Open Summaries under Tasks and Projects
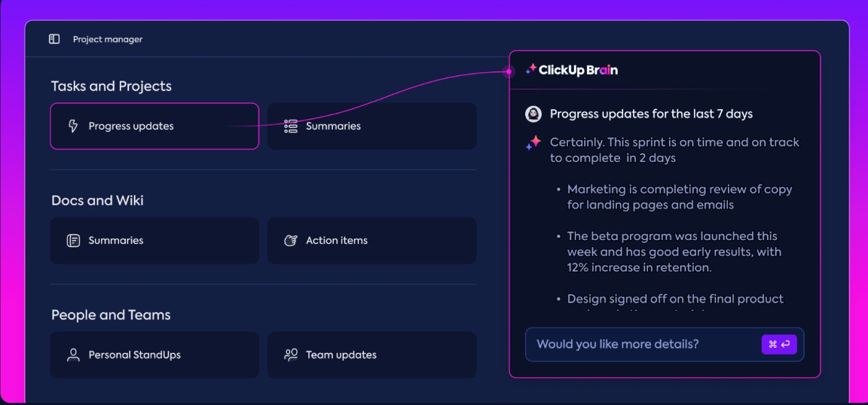Image resolution: width=868 pixels, height=405 pixels. [372, 126]
